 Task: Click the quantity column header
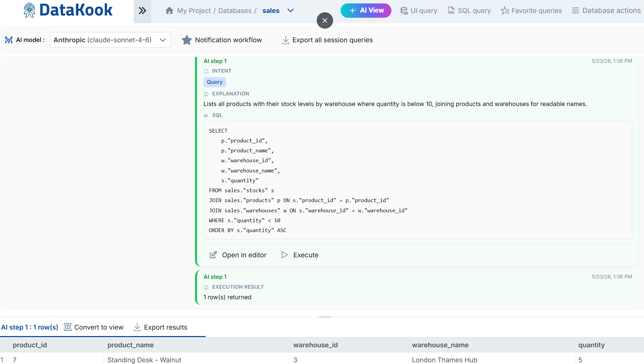pos(609,345)
